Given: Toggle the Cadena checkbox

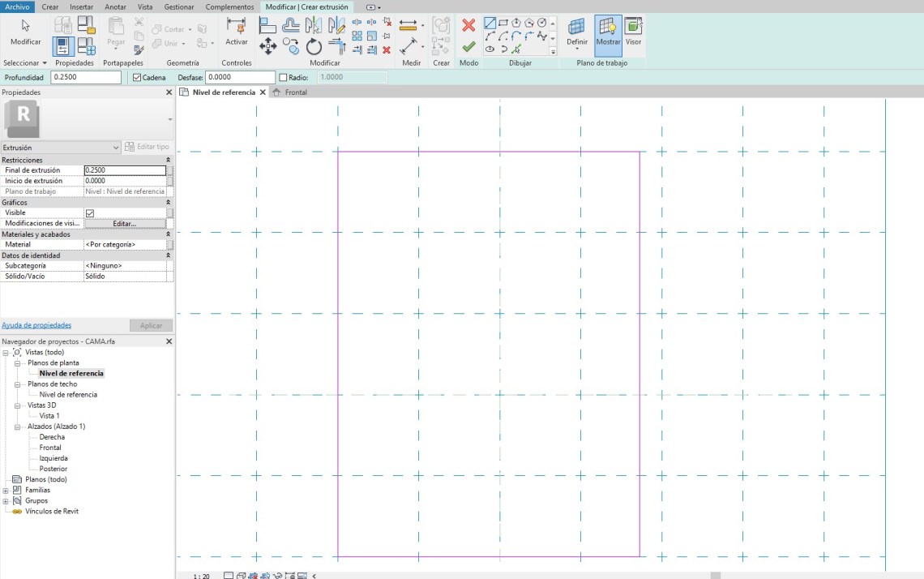Looking at the screenshot, I should [137, 78].
